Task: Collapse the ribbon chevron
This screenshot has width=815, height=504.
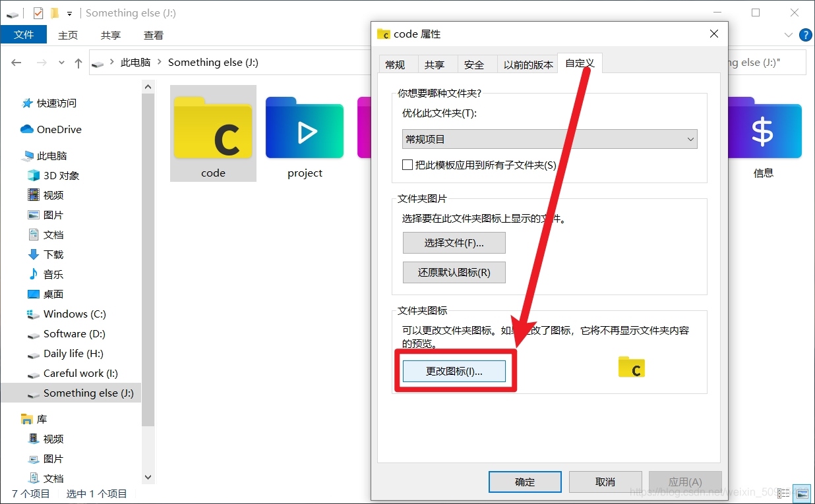Action: [x=789, y=35]
